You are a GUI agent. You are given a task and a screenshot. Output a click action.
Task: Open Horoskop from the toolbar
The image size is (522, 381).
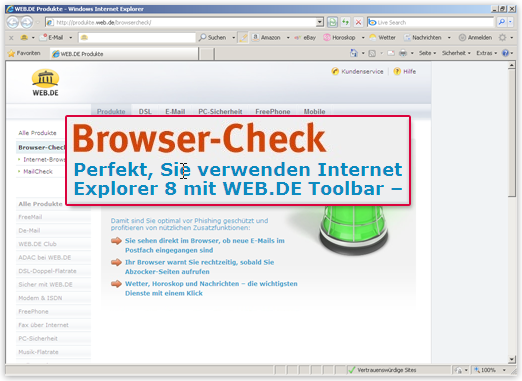[340, 38]
